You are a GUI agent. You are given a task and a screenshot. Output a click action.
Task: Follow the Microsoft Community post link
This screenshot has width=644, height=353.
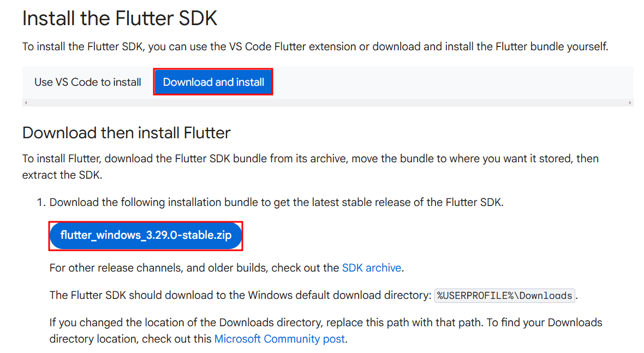(x=279, y=339)
